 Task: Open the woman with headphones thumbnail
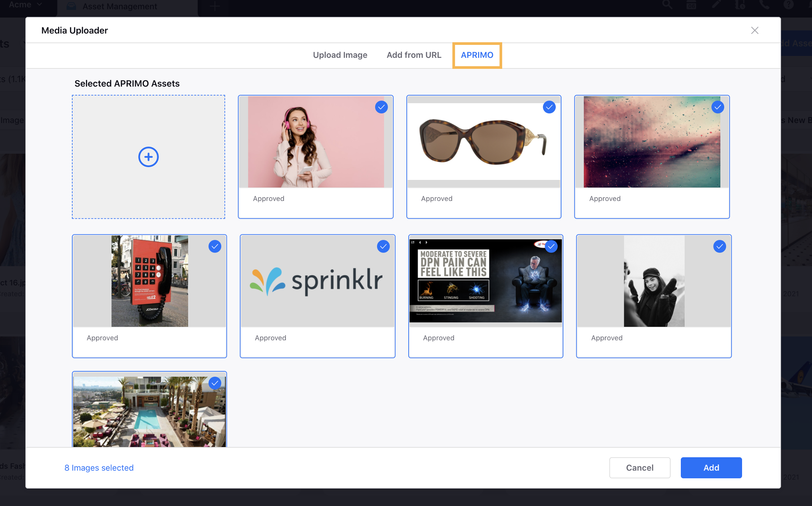pyautogui.click(x=316, y=142)
